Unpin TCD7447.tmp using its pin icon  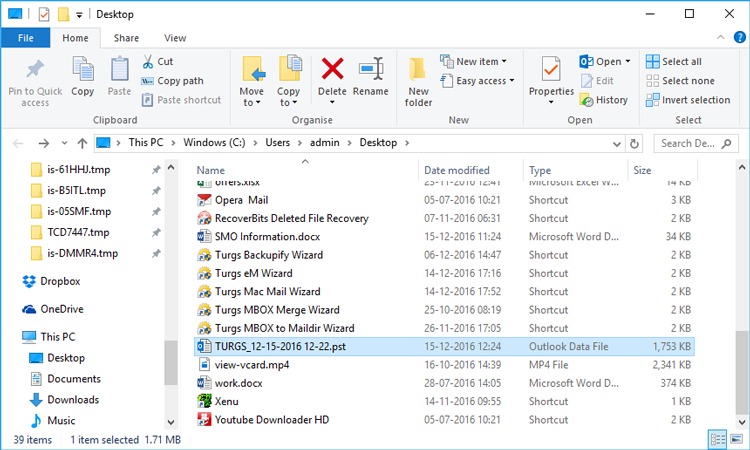pos(156,232)
